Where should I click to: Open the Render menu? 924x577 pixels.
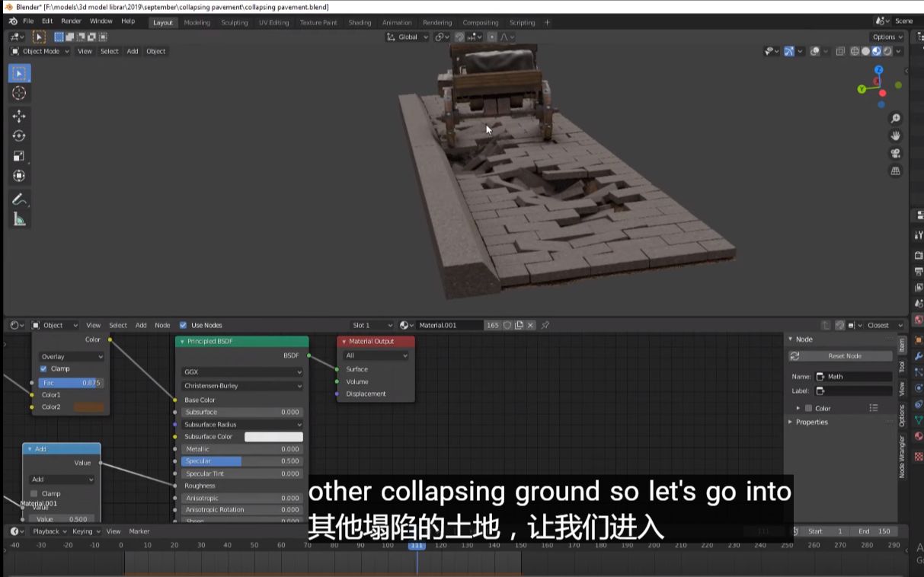coord(71,21)
